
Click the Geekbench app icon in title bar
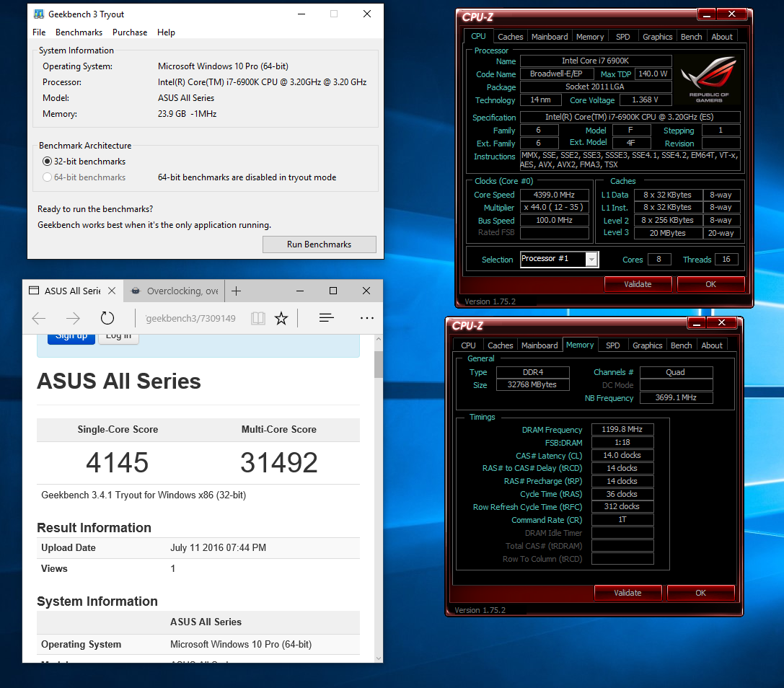tap(38, 14)
